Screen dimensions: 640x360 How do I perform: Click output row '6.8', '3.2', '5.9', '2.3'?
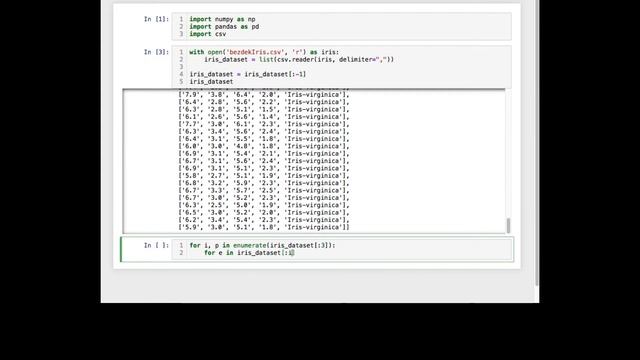click(x=264, y=183)
